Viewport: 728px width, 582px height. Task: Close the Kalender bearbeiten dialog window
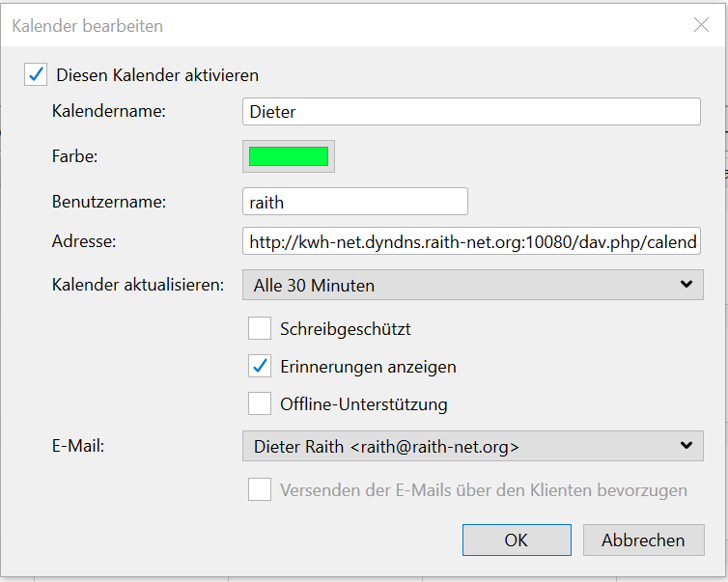coord(702,26)
